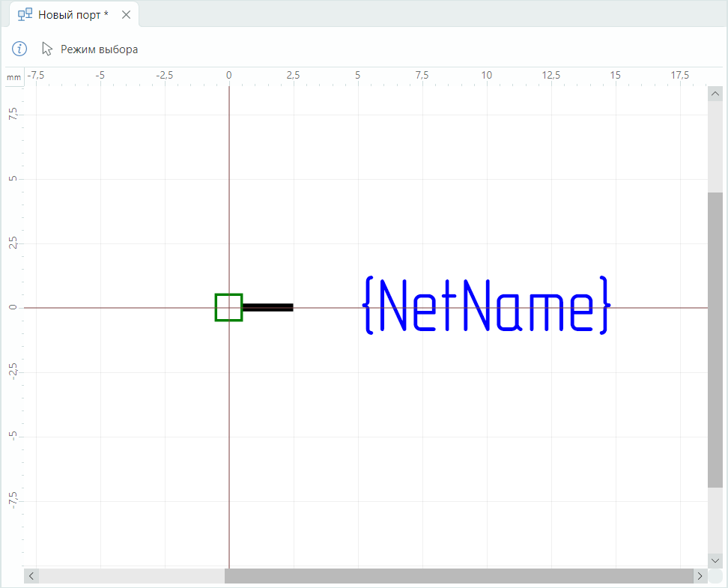Click the mm units box at ruler corner
This screenshot has width=728, height=588.
14,77
